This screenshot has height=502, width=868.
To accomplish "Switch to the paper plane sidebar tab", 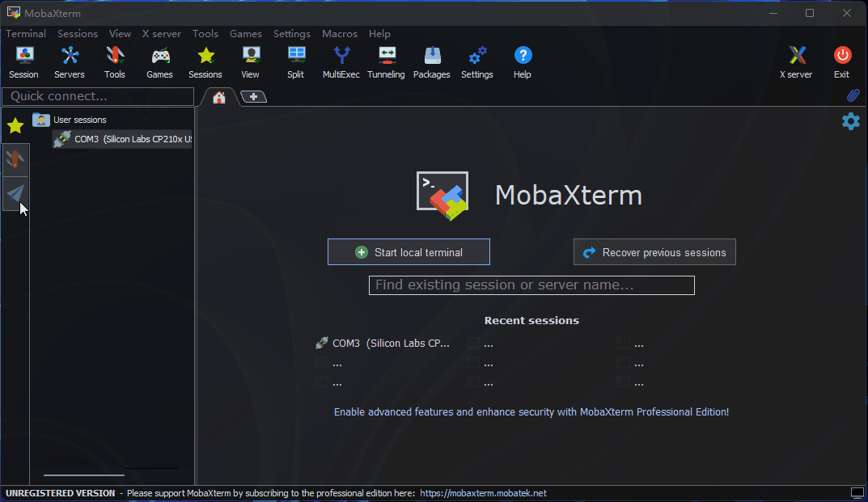I will (x=15, y=193).
